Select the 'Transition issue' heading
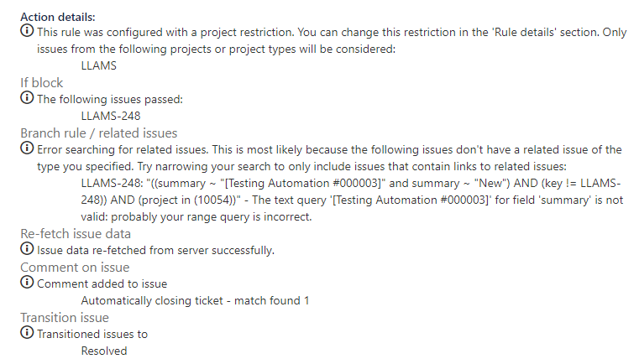 click(x=65, y=318)
